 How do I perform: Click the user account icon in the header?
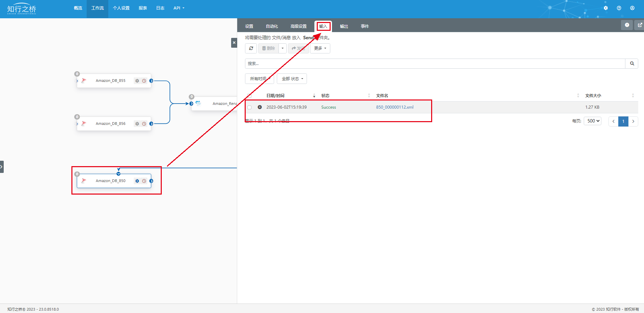click(632, 8)
